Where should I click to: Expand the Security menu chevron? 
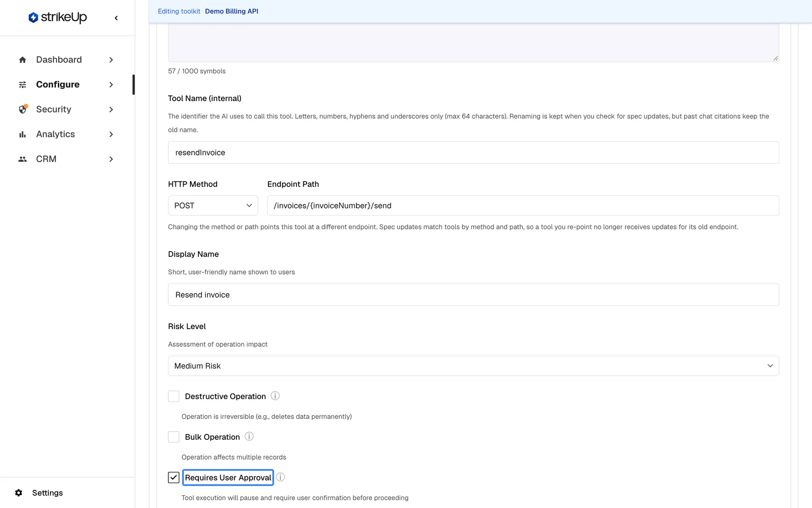tap(111, 109)
